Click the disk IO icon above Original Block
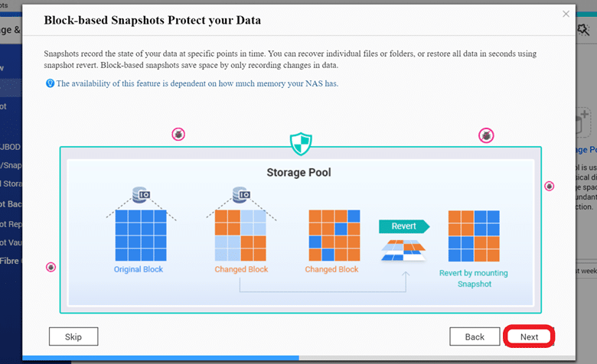Viewport: 597px width, 364px height. click(x=142, y=195)
